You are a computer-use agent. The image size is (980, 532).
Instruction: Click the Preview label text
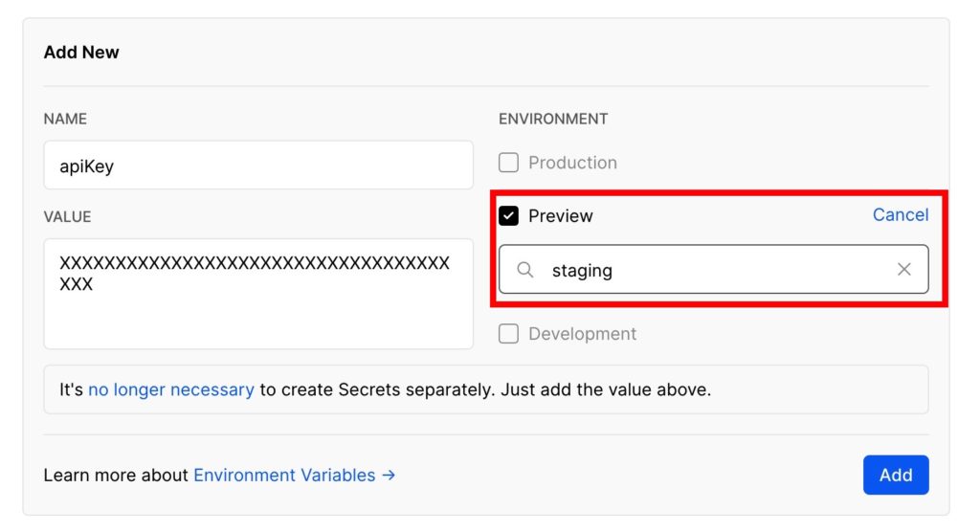[561, 215]
